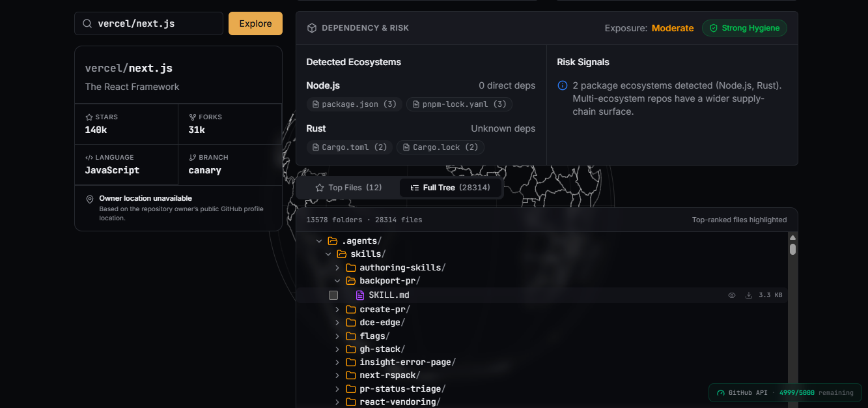The image size is (868, 408).
Task: Select the react-vendoring/ folder name
Action: [400, 402]
